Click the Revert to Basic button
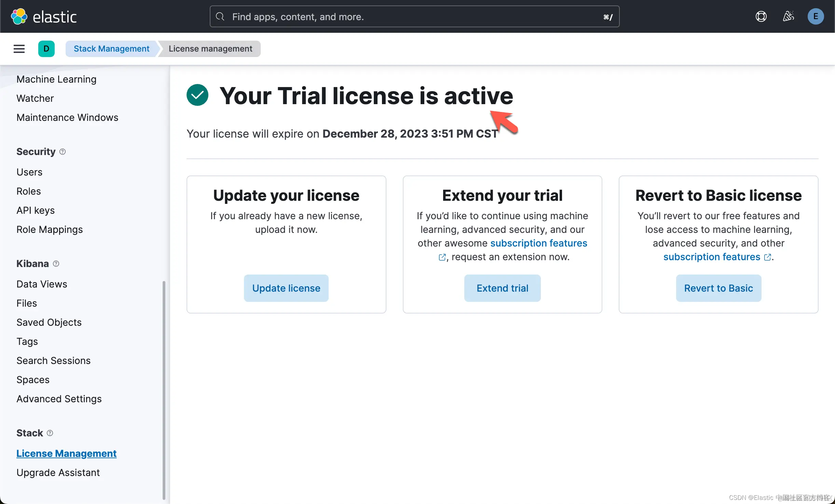This screenshot has height=504, width=835. pyautogui.click(x=718, y=288)
